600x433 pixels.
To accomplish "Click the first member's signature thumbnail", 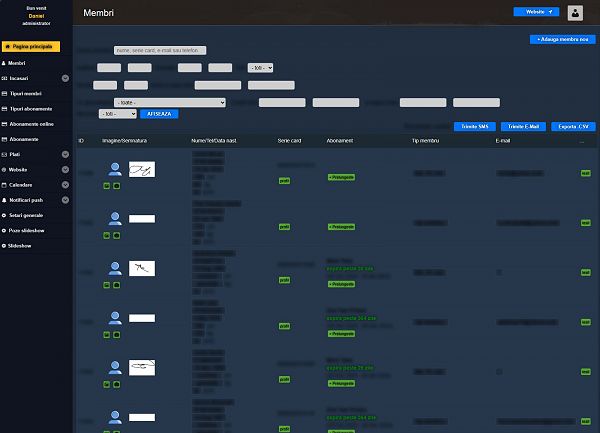I will coord(142,169).
